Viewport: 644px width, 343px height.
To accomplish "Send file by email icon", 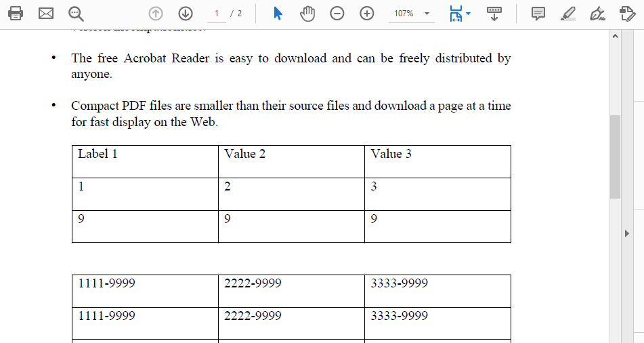I will coord(46,14).
